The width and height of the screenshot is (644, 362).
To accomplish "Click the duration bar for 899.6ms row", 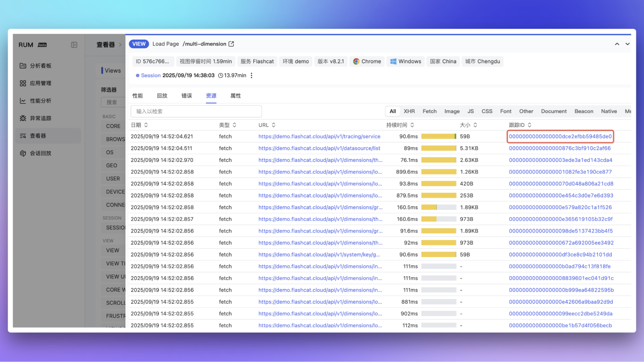I will 438,172.
